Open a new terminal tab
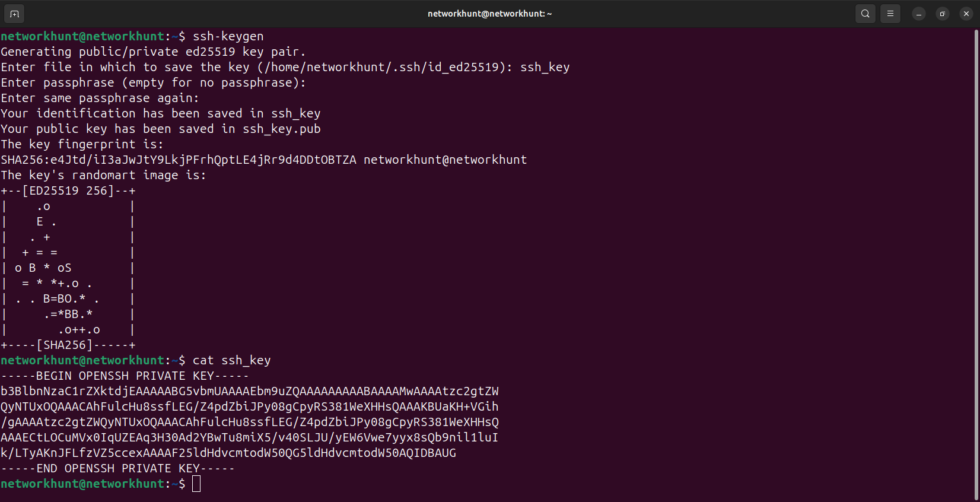 pos(14,14)
